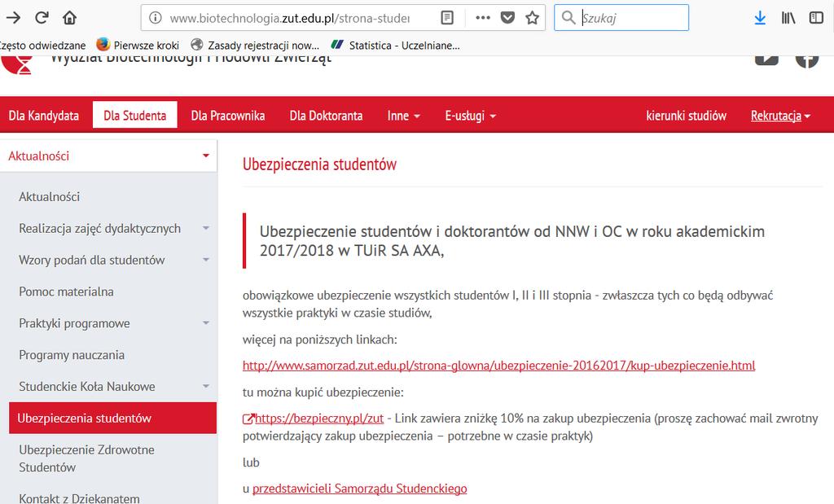
Task: Open kierunki studiów menu item
Action: [x=686, y=116]
